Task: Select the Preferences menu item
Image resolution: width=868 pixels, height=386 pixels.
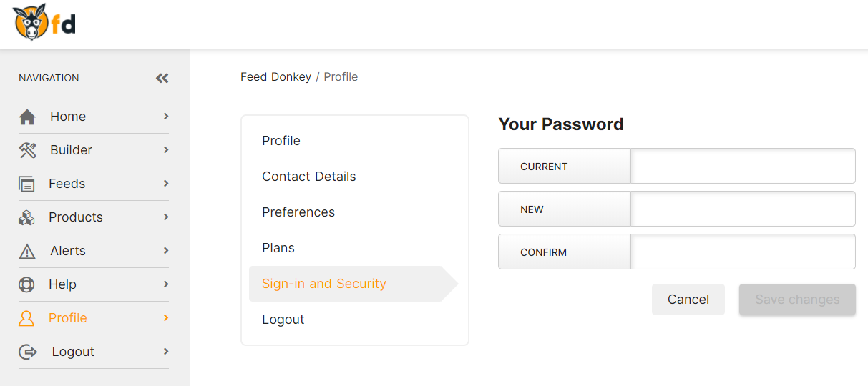Action: click(298, 212)
